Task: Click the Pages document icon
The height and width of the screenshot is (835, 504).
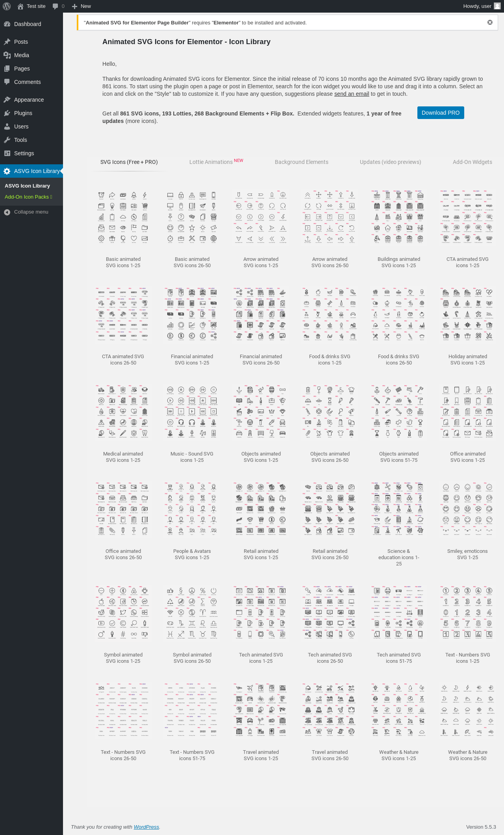Action: click(x=7, y=69)
